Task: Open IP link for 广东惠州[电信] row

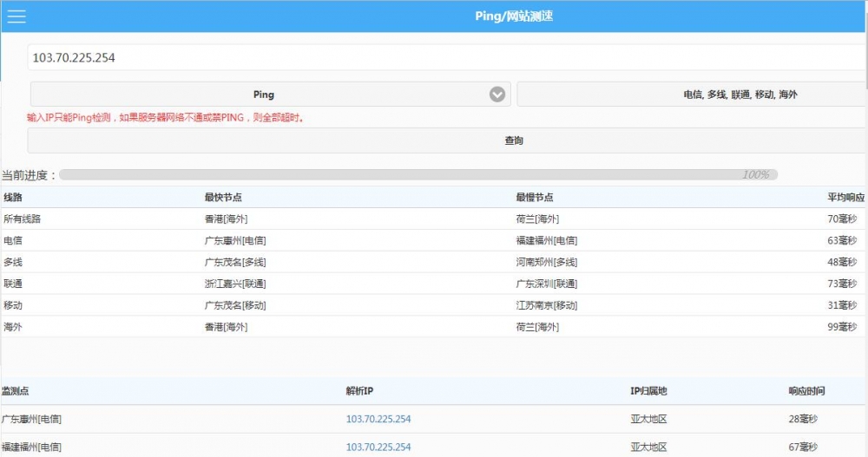Action: (x=378, y=420)
